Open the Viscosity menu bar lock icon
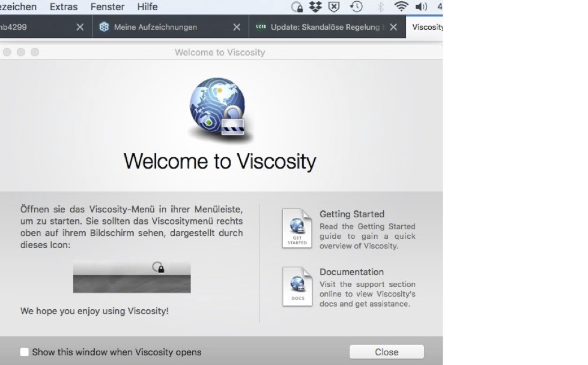 [297, 7]
